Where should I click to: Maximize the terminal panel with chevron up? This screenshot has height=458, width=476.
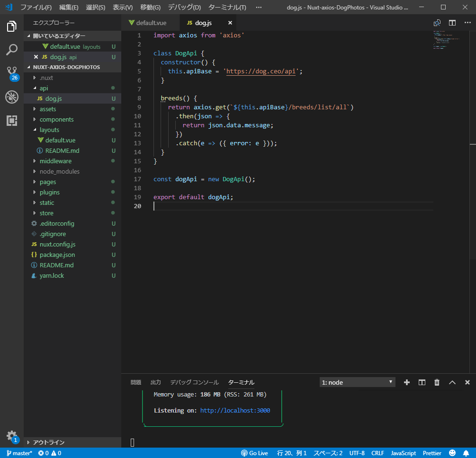[452, 382]
